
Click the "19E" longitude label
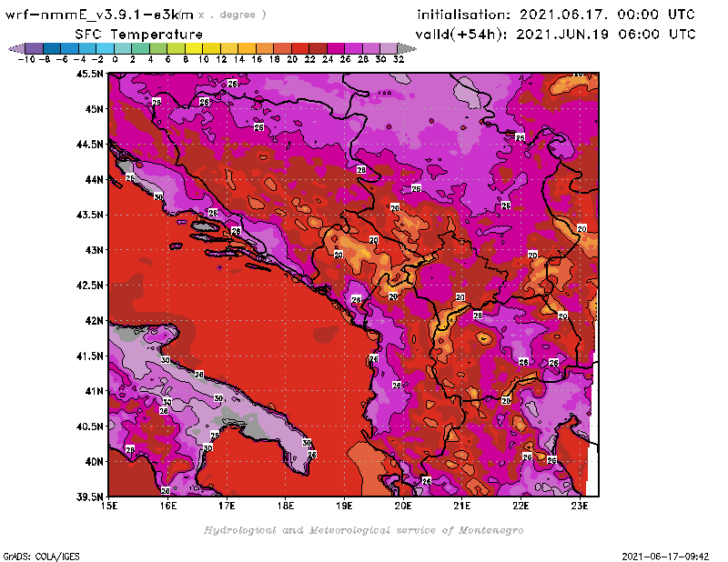[x=345, y=506]
